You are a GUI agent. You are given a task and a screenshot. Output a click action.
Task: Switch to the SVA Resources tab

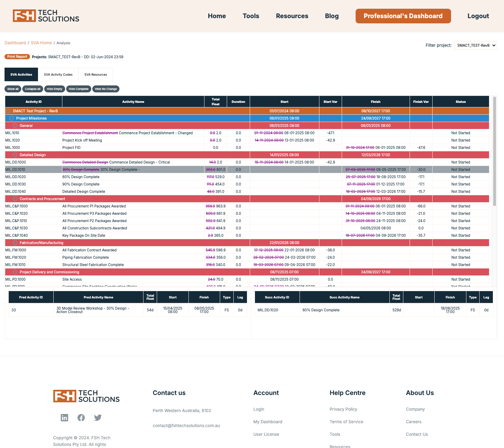[x=95, y=75]
